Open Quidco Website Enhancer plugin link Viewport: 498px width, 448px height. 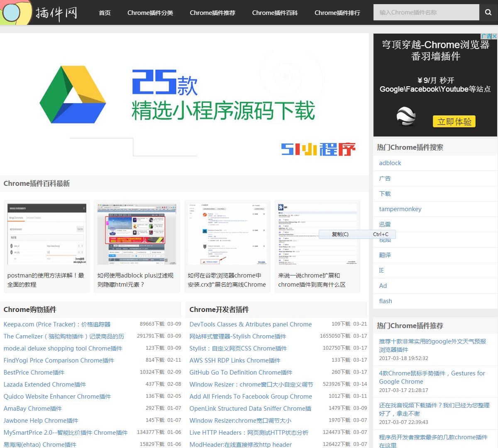57,397
